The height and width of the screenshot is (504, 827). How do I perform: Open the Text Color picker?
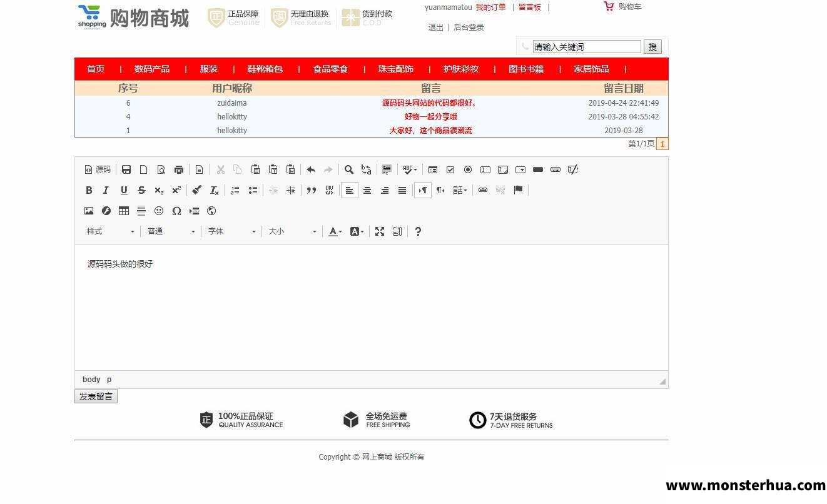pyautogui.click(x=335, y=231)
